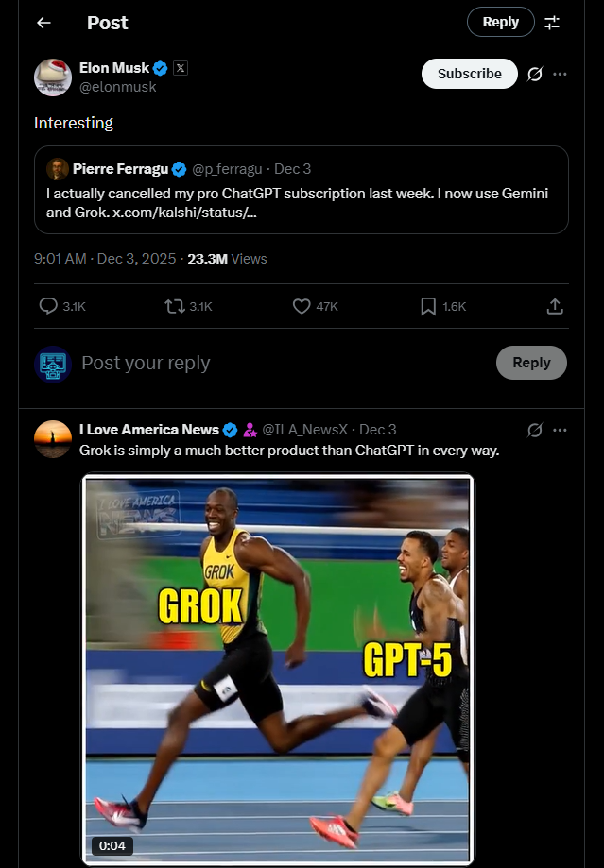Bookmark the post with 1.6K bookmarks
604x868 pixels.
[428, 306]
